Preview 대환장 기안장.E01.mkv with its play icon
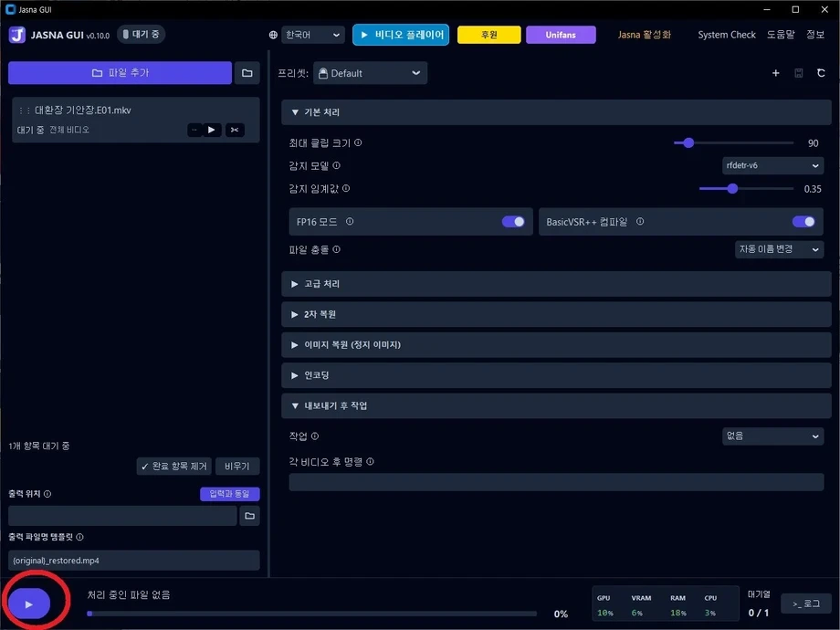Screen dimensions: 840x630 point(212,130)
